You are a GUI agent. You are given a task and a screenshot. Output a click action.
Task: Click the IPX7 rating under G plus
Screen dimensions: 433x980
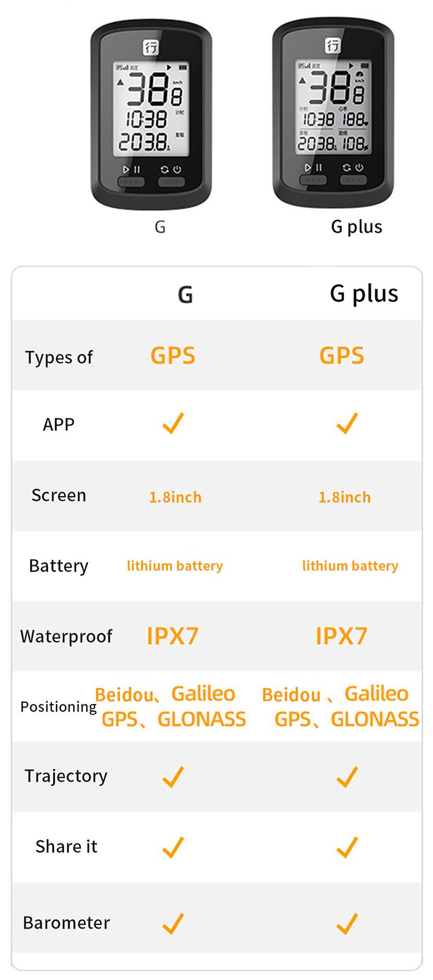pyautogui.click(x=341, y=636)
